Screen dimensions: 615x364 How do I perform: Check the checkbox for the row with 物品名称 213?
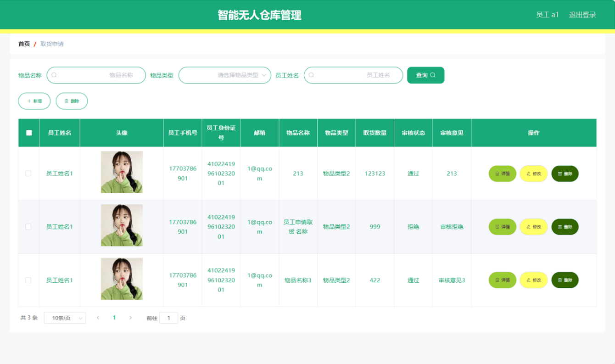[x=28, y=174]
